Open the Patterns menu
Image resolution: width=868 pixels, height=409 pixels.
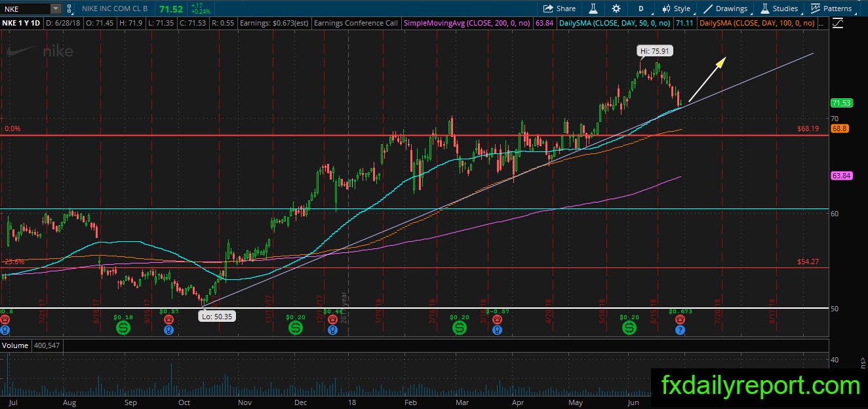pyautogui.click(x=831, y=9)
